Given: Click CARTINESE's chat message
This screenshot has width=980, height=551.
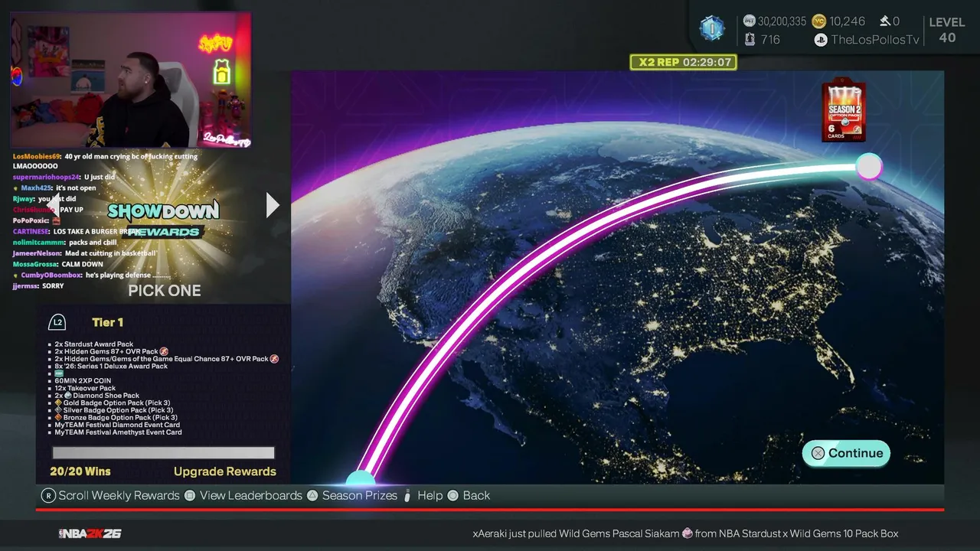Looking at the screenshot, I should tap(77, 231).
